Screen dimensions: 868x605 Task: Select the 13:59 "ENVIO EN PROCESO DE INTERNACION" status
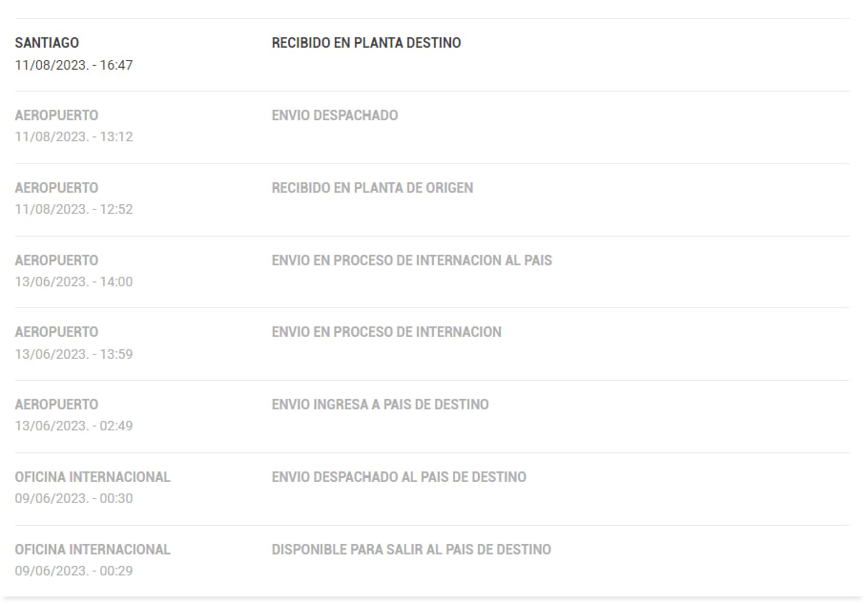tap(386, 332)
